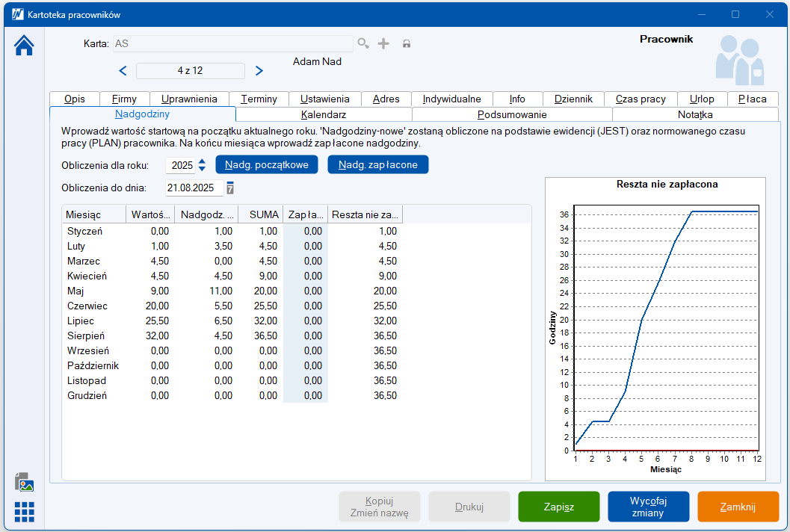Change the year using the 2025 spinner arrows
Image resolution: width=790 pixels, height=532 pixels.
202,164
